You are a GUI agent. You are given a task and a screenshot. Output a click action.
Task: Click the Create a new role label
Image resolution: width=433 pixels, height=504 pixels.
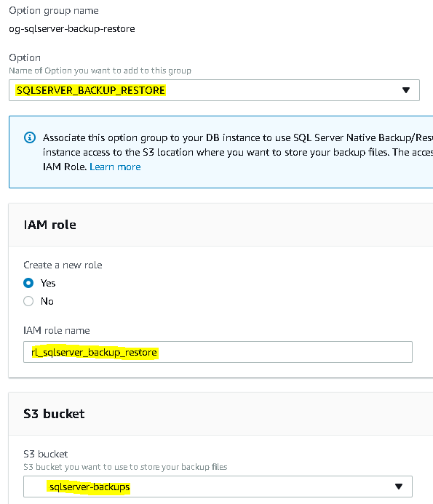63,265
